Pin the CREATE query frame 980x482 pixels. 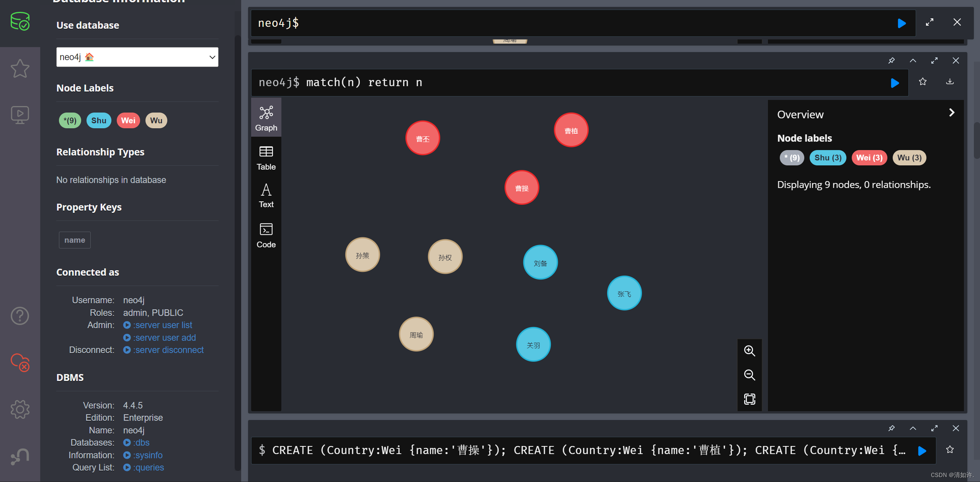click(x=892, y=428)
